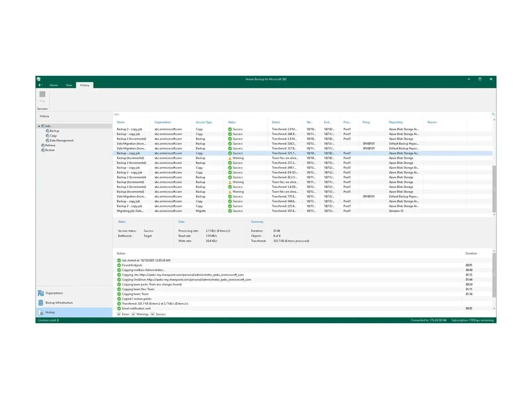Select the Copying team files: Team row
Image resolution: width=532 pixels, height=399 pixels.
303,289
